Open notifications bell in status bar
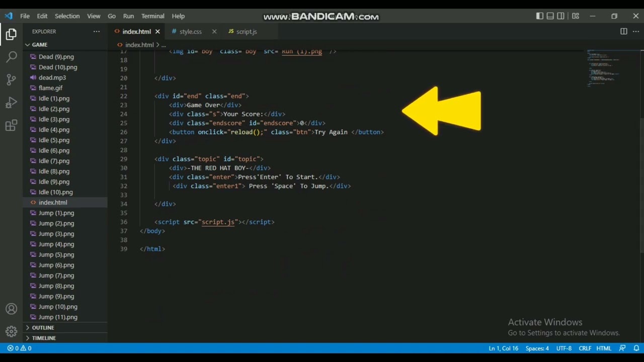Viewport: 644px width, 362px height. (636, 348)
